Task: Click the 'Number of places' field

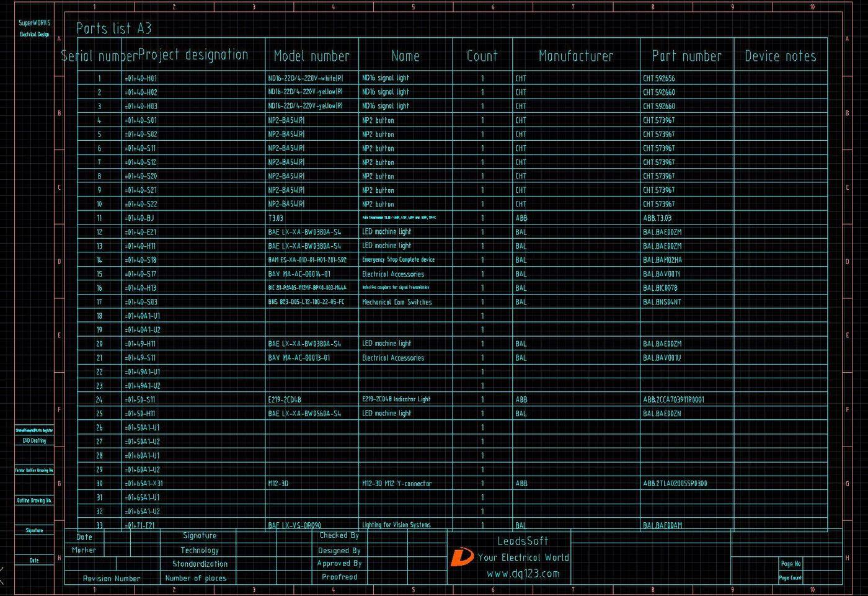Action: (196, 578)
